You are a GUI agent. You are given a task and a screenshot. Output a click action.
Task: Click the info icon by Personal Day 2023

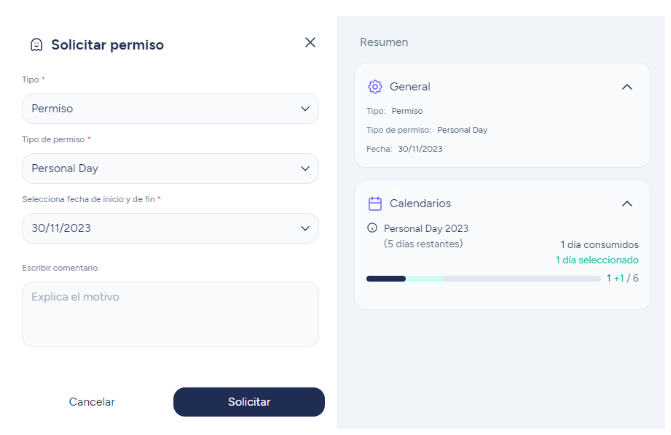[x=372, y=228]
